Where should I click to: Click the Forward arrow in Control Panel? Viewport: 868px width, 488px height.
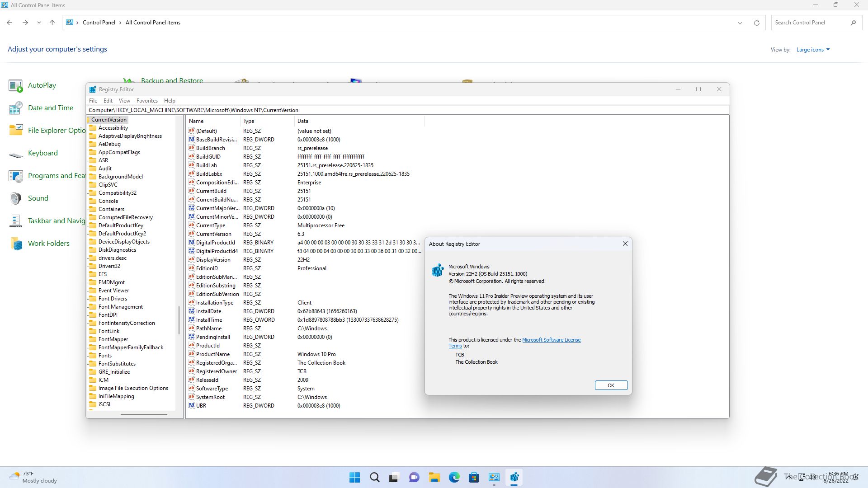(25, 23)
